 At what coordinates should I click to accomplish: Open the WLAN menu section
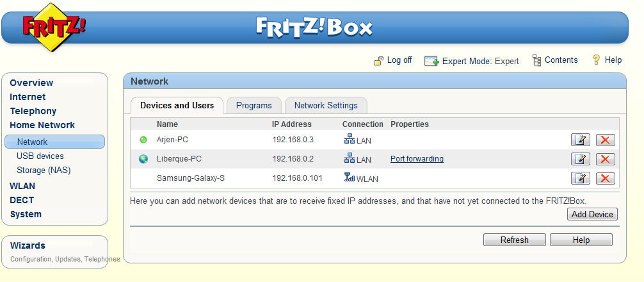coord(22,186)
